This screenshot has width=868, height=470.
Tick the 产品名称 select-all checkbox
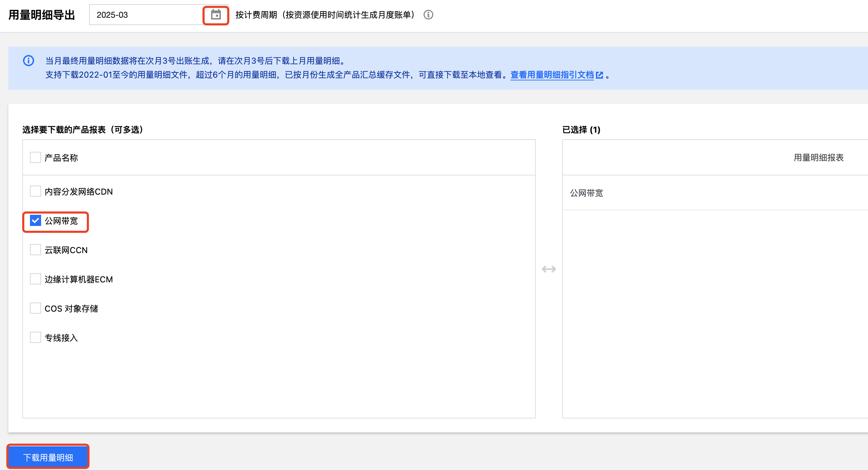click(36, 158)
